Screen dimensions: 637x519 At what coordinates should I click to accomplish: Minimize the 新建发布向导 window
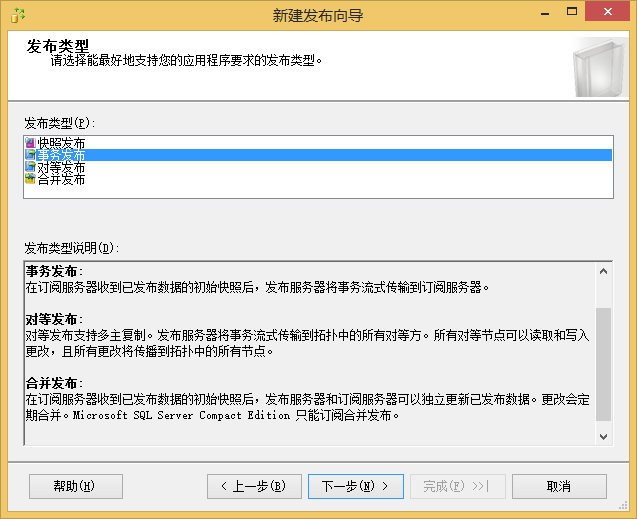pos(545,12)
